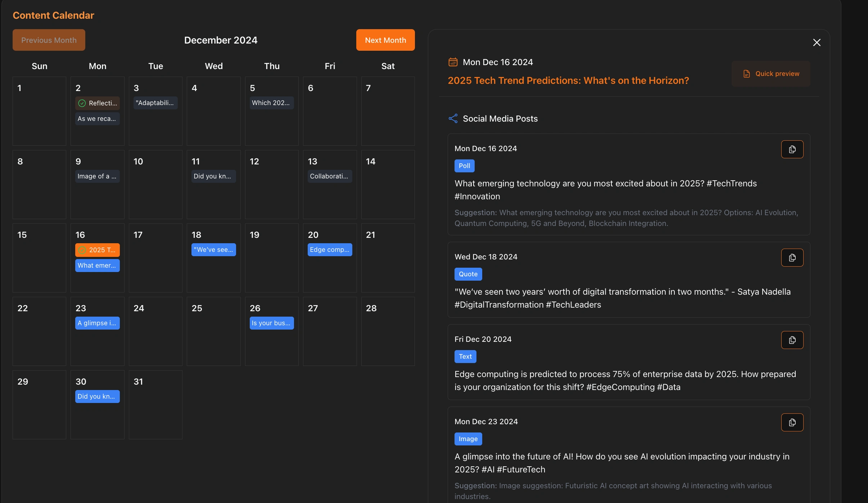Click the document icon inside Quick preview
This screenshot has height=503, width=868.
[747, 73]
